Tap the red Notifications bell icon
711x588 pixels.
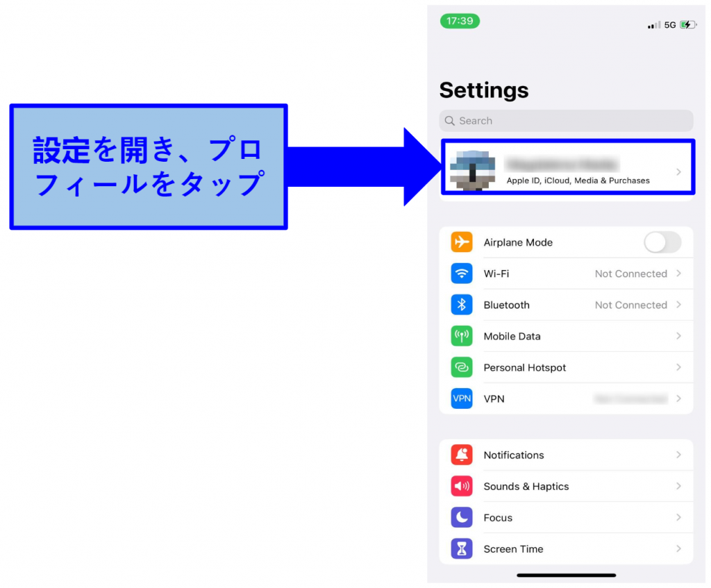pos(461,455)
